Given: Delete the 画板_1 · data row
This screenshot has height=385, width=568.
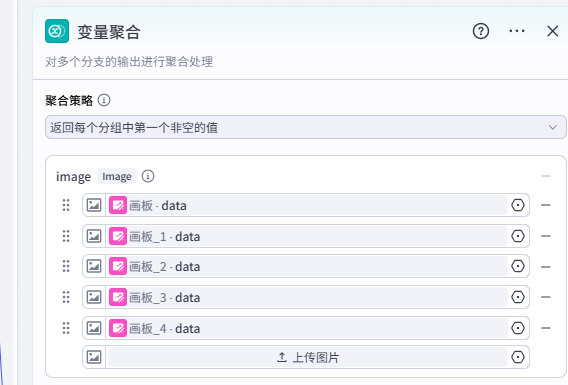Looking at the screenshot, I should click(x=546, y=236).
